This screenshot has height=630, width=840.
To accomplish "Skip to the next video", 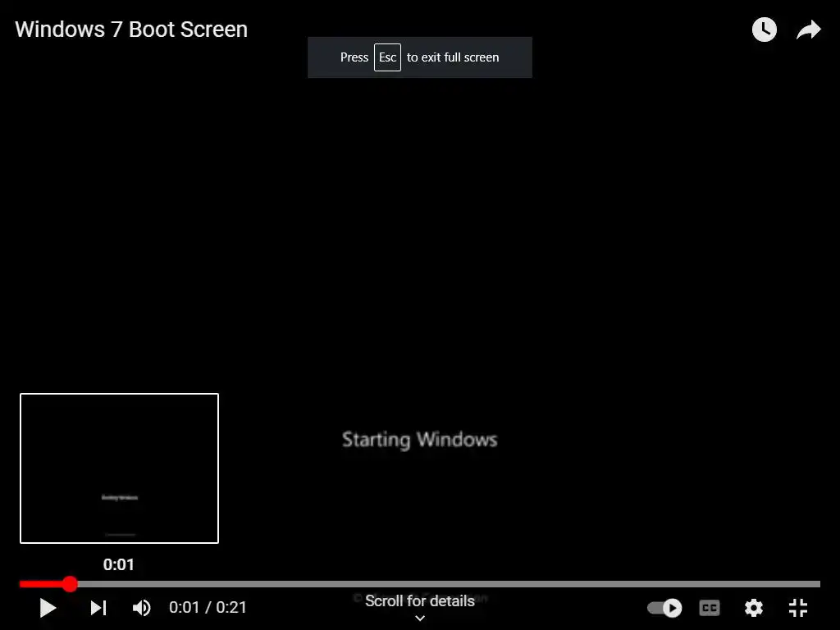I will click(98, 608).
